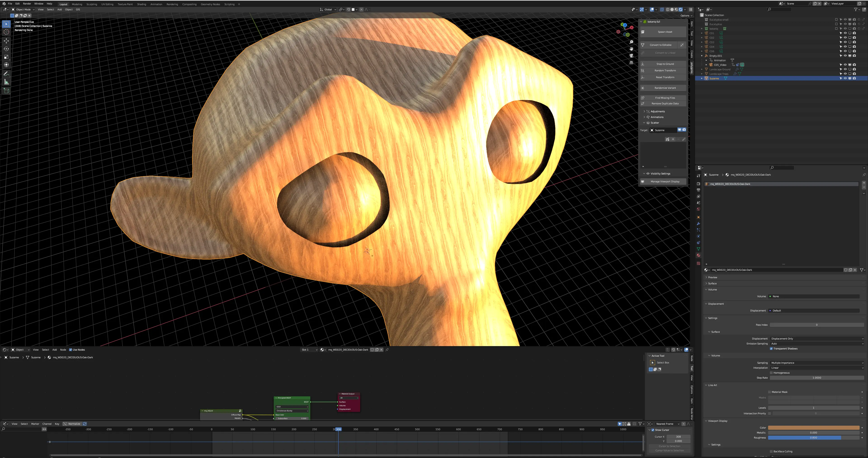Switch to the Geometry Nodes workspace tab
Viewport: 868px width, 458px height.
210,4
